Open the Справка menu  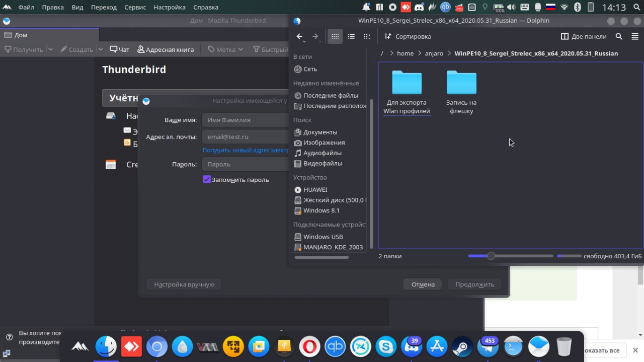coord(205,8)
